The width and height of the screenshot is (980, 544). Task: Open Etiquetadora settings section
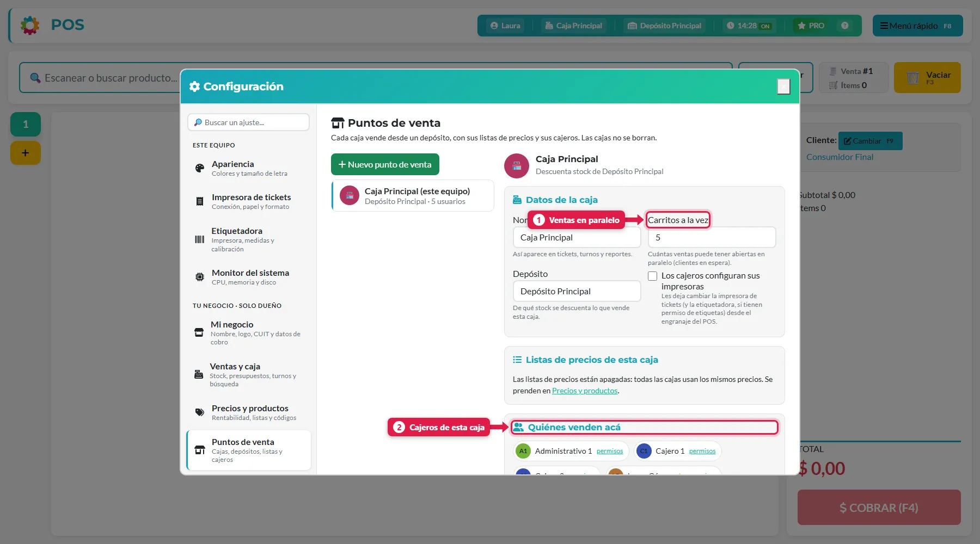point(249,239)
